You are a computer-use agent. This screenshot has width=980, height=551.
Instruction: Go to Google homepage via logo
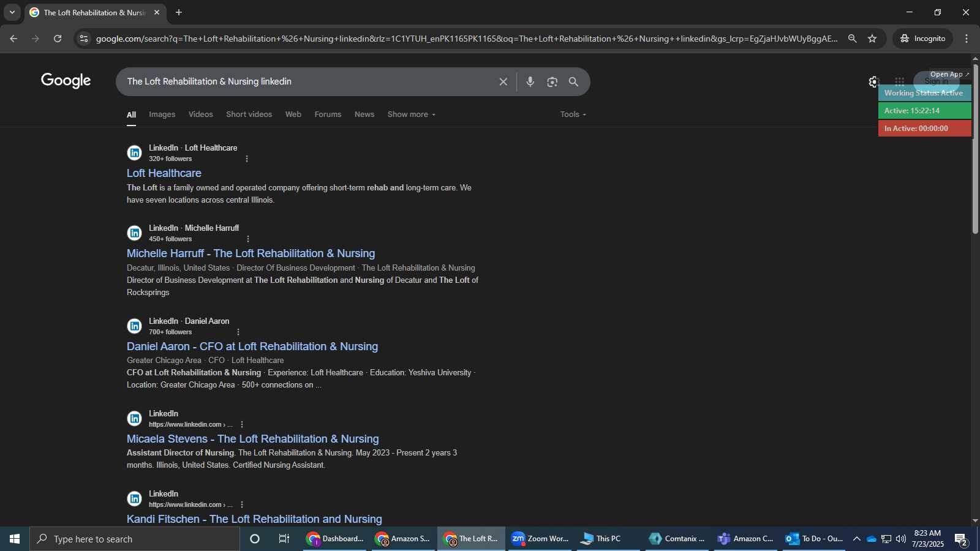(x=66, y=81)
